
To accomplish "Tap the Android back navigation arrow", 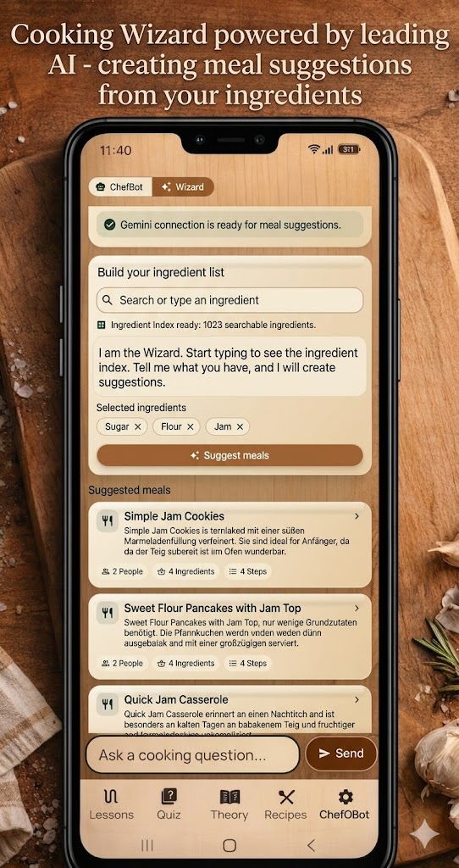I will coord(312,845).
